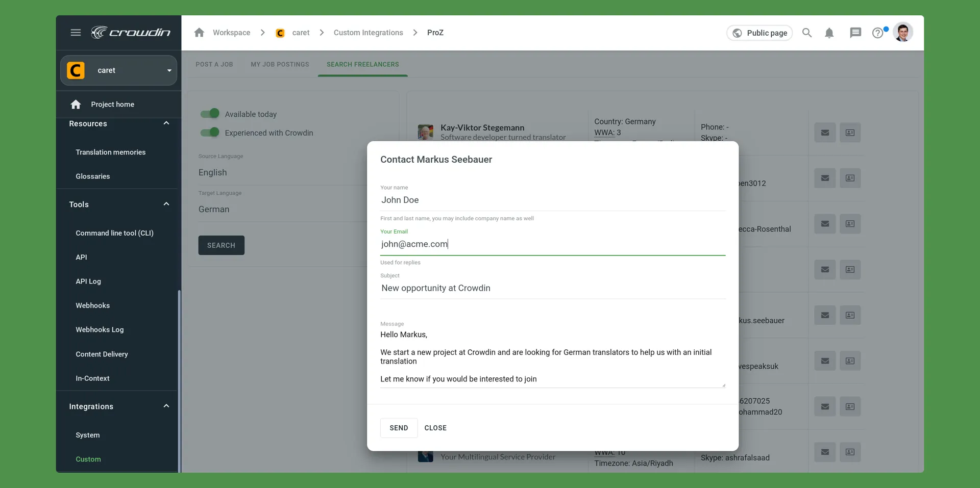Open In-Context sidebar item
The width and height of the screenshot is (980, 488).
92,378
